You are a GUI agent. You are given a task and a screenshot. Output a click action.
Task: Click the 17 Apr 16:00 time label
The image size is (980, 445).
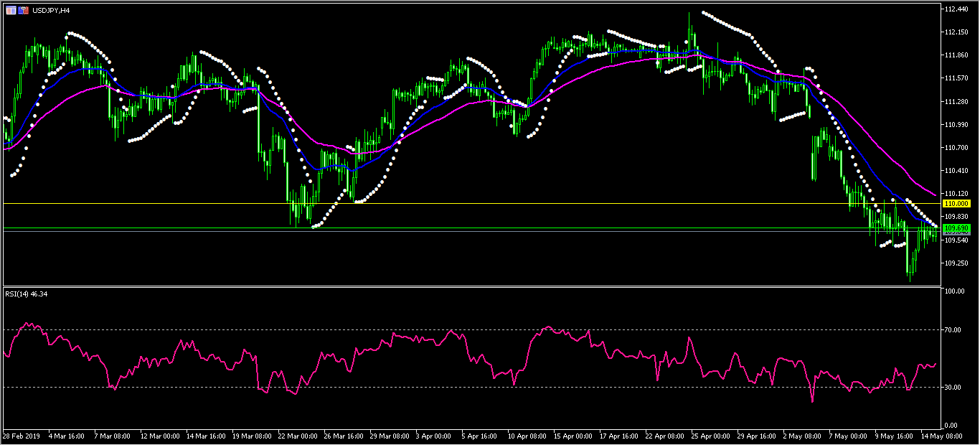(618, 436)
